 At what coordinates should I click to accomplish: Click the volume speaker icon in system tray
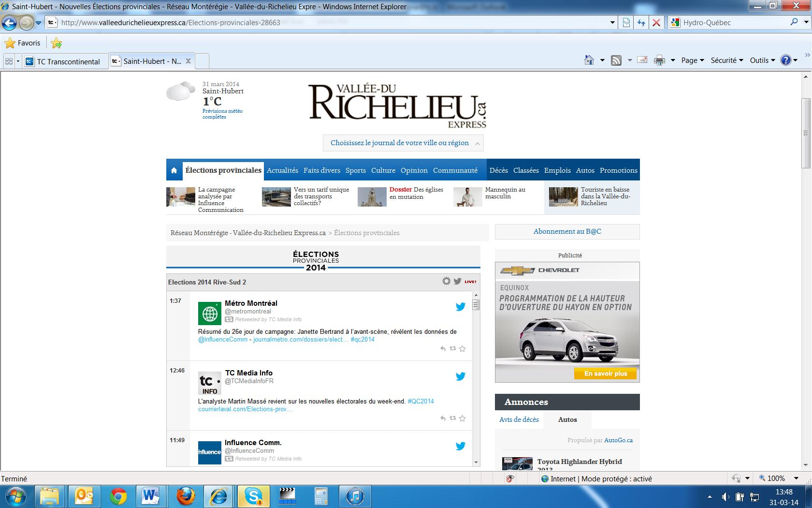pos(725,497)
